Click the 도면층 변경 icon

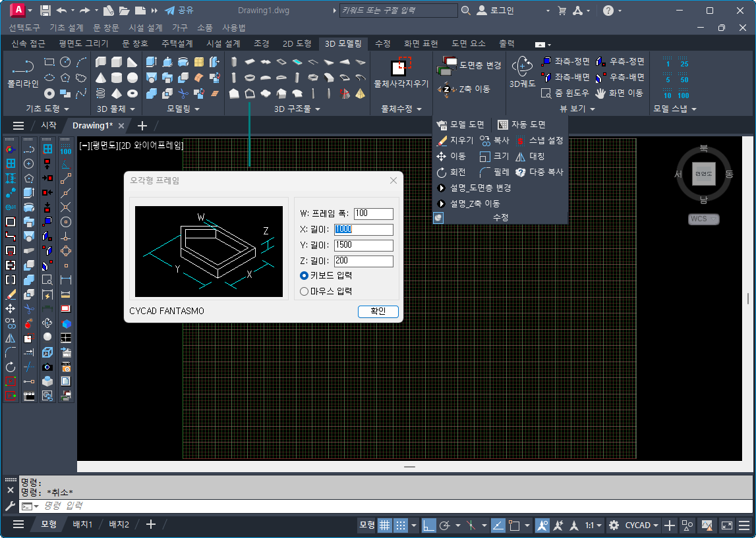[x=448, y=65]
